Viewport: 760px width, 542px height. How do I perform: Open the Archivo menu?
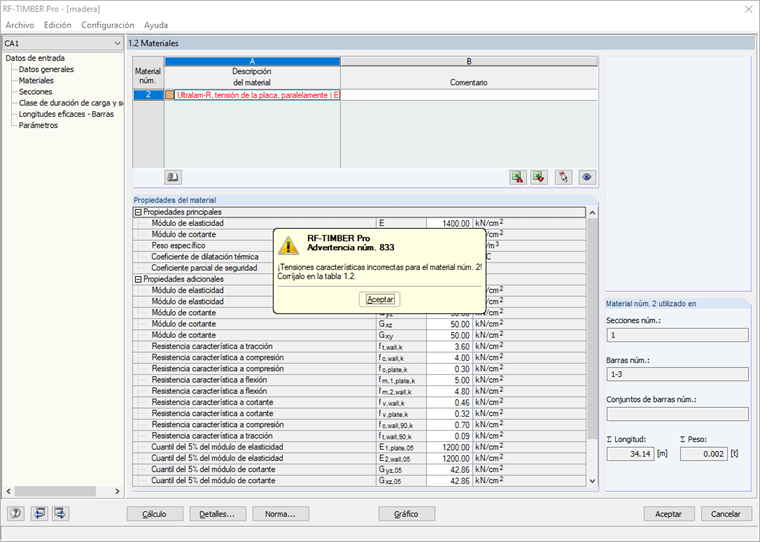(x=20, y=25)
